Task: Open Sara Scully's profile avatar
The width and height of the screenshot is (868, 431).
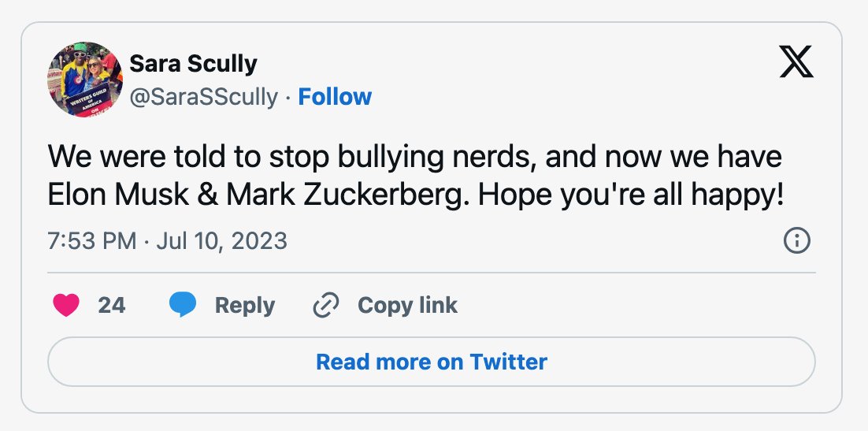Action: coord(85,80)
